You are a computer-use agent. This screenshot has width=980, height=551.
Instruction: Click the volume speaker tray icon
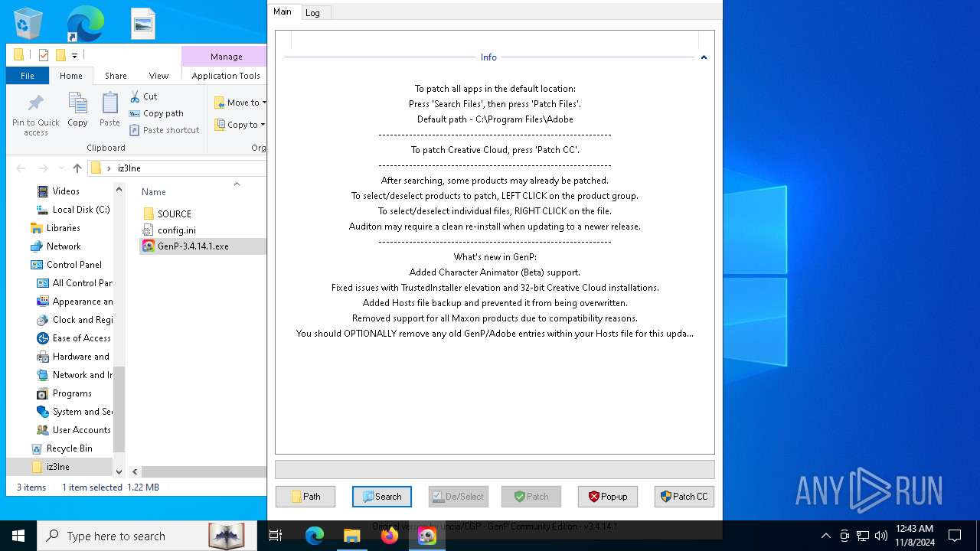[x=881, y=536]
